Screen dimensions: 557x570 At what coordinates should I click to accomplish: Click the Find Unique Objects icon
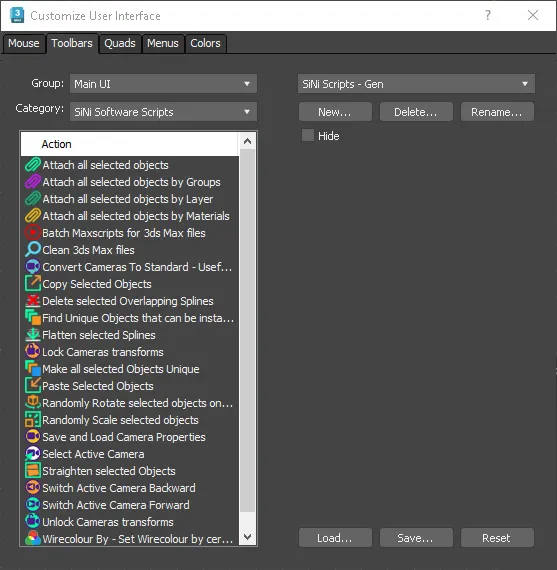point(33,318)
